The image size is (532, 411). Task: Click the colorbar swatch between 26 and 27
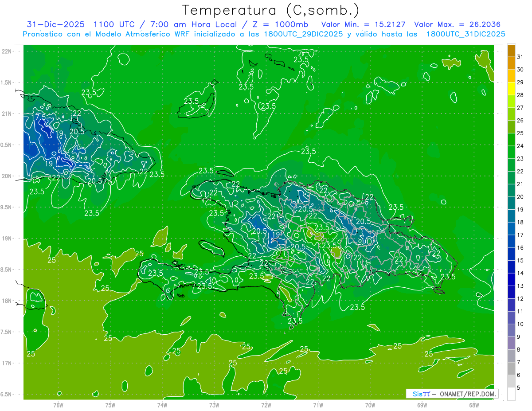pyautogui.click(x=511, y=114)
